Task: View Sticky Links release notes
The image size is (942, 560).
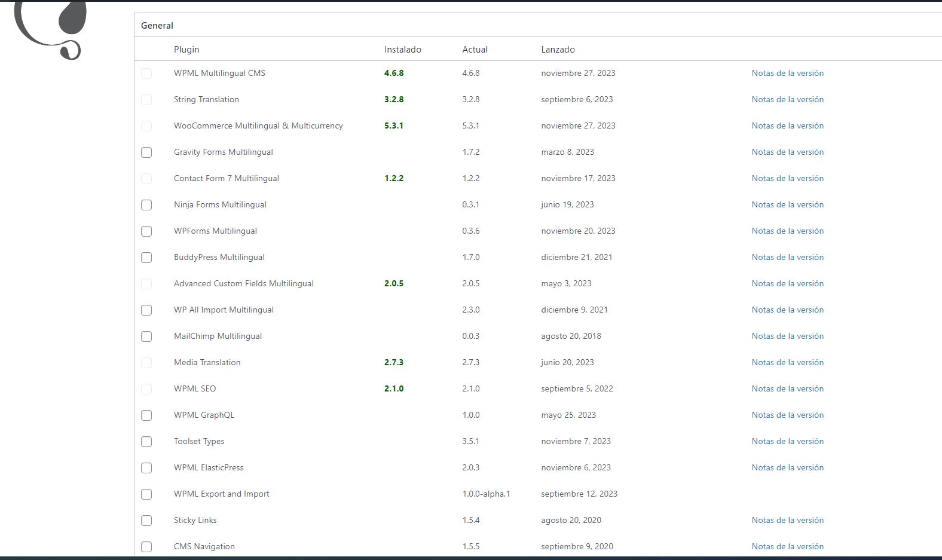Action: [x=788, y=520]
